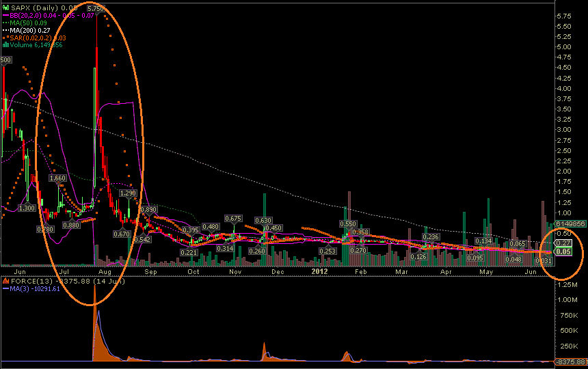The height and width of the screenshot is (369, 588).
Task: Click the 0.480 price marker
Action: click(211, 227)
